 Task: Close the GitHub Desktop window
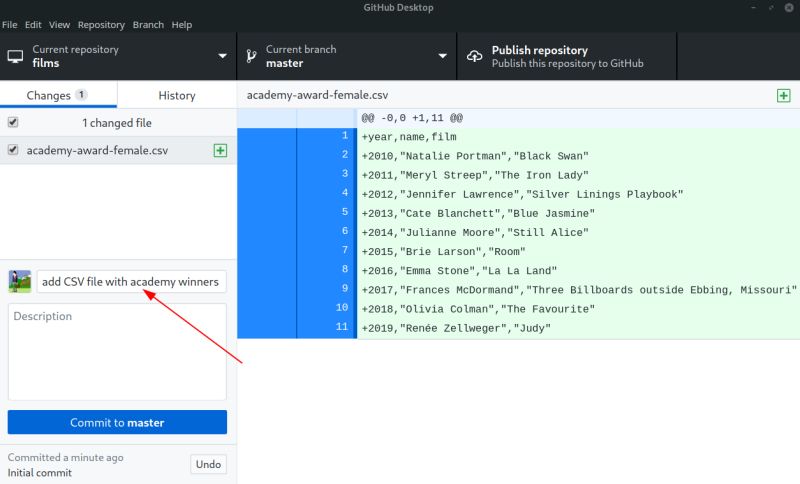pyautogui.click(x=788, y=8)
